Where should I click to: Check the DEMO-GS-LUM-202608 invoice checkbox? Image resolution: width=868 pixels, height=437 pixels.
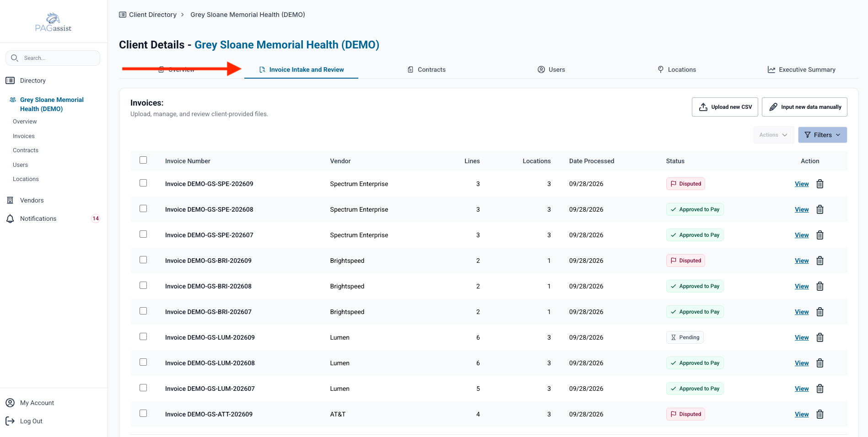(143, 362)
